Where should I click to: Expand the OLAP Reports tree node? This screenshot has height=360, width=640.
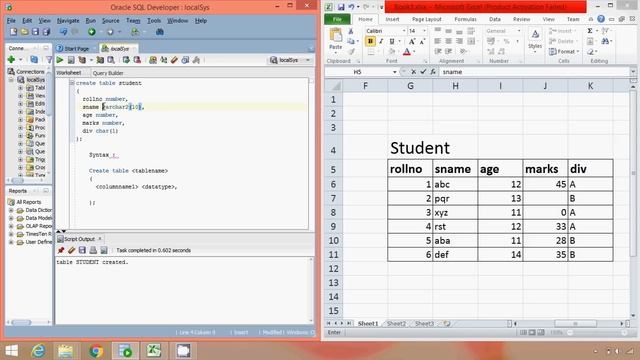11,226
